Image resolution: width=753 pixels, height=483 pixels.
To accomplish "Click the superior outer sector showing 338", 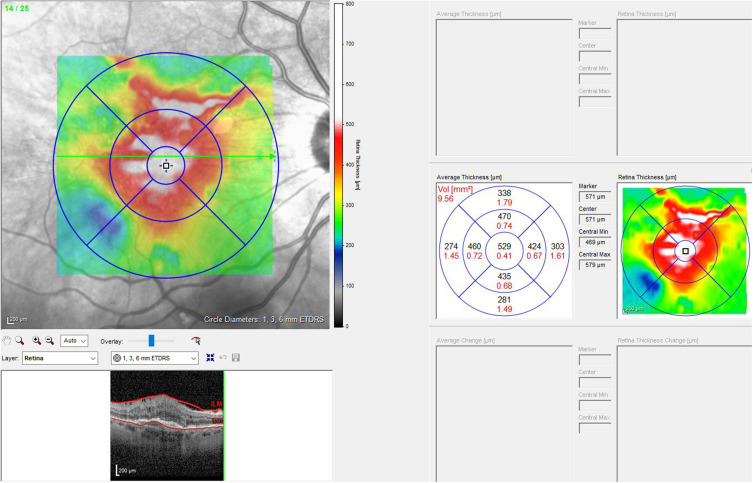I will coord(504,198).
